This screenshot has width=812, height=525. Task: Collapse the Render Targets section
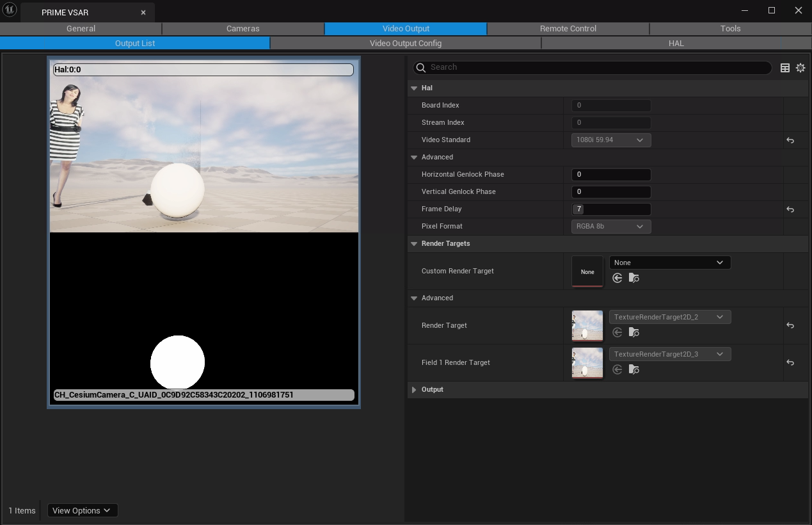[415, 244]
